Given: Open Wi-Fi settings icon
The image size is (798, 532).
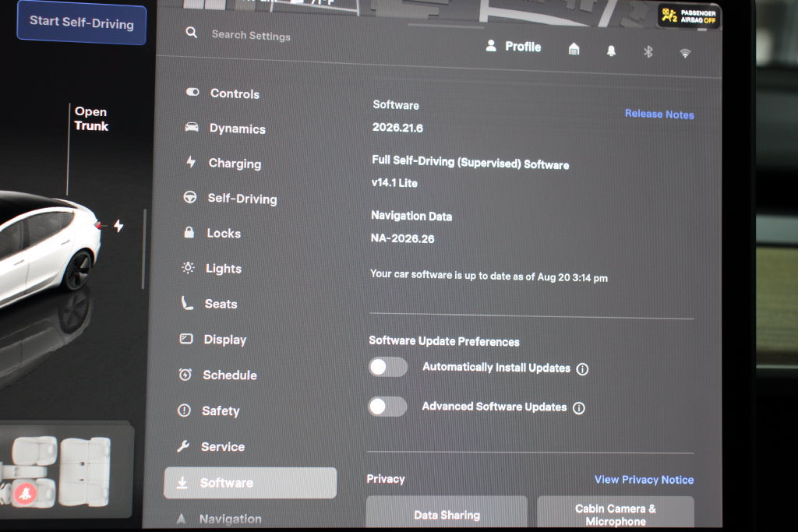Looking at the screenshot, I should click(686, 53).
